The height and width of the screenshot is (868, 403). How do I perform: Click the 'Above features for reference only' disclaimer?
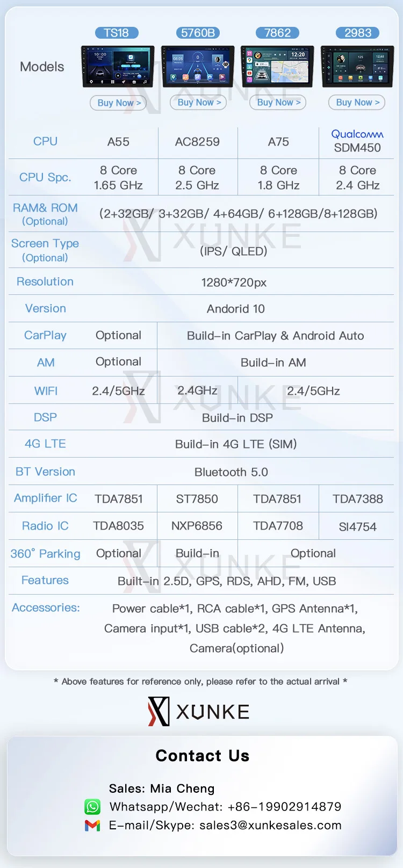[x=200, y=682]
